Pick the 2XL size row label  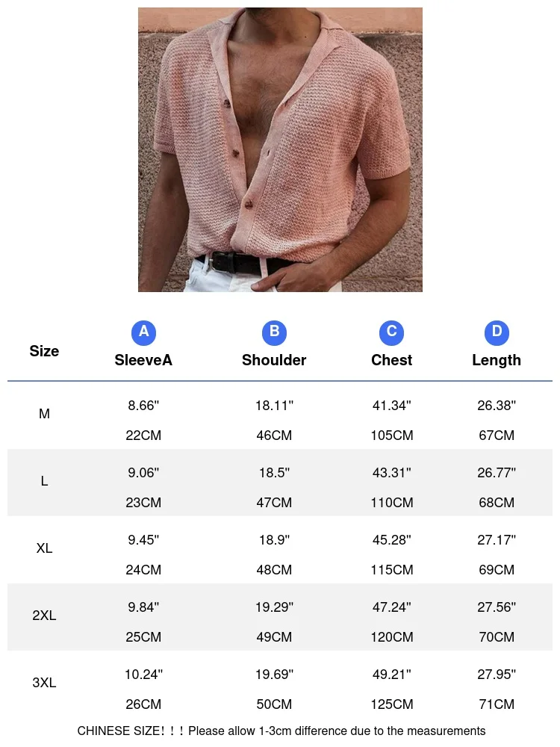[x=44, y=616]
